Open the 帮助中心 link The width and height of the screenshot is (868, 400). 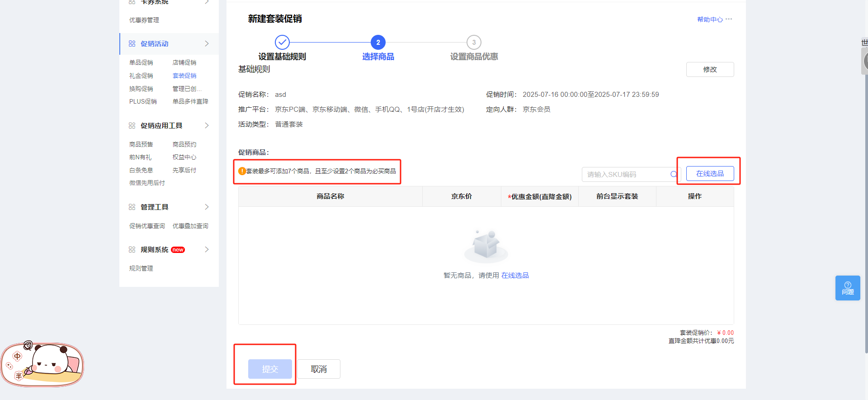(710, 19)
